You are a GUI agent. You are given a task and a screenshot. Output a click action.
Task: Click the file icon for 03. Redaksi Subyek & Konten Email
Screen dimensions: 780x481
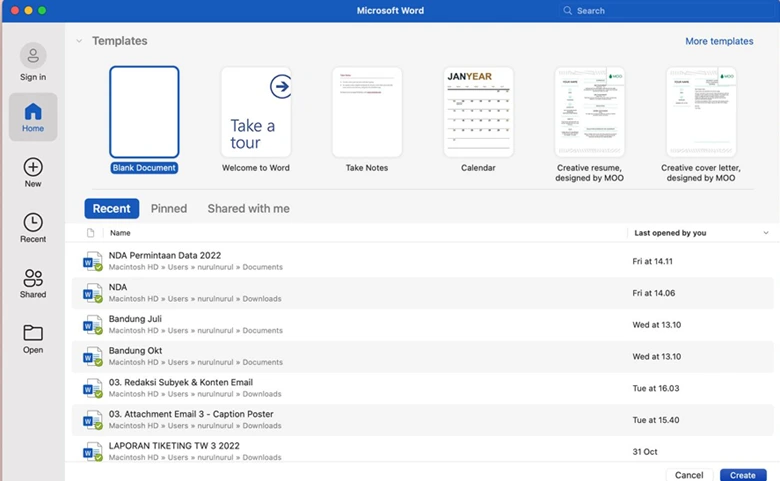pyautogui.click(x=93, y=388)
